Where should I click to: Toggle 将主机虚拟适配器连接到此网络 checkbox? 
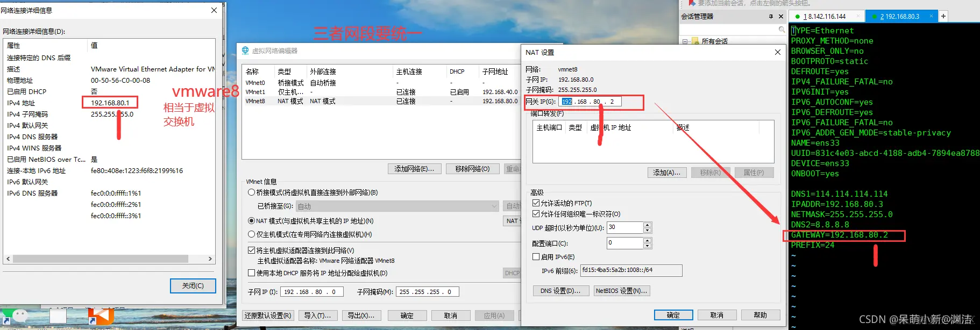[x=251, y=250]
